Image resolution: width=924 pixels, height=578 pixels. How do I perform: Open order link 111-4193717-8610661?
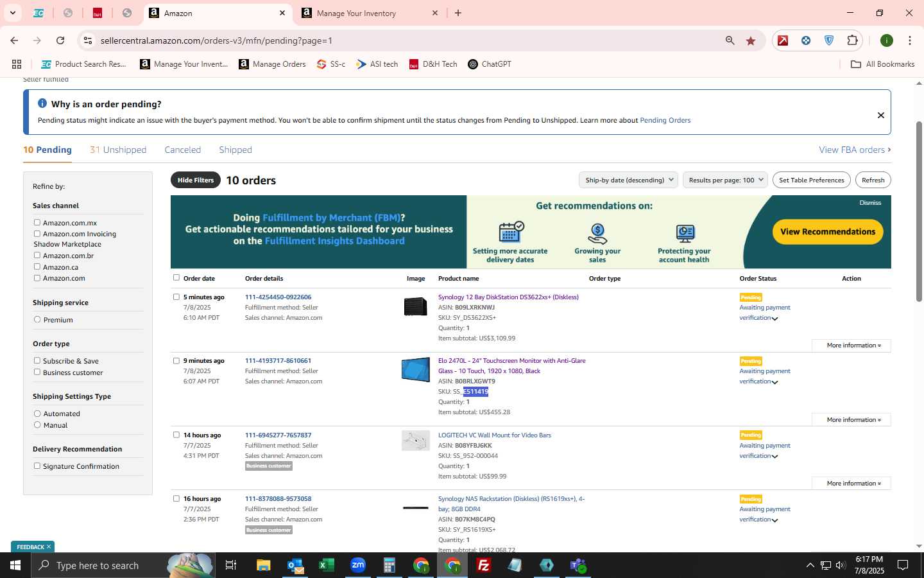278,360
